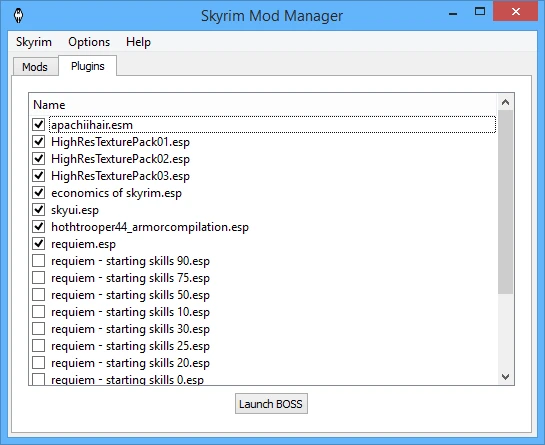Close the Skyrim Mod Manager window
545x445 pixels.
[x=516, y=12]
